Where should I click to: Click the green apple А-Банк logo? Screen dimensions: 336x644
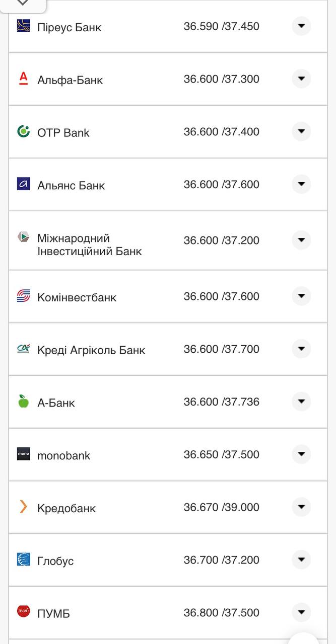tap(24, 401)
